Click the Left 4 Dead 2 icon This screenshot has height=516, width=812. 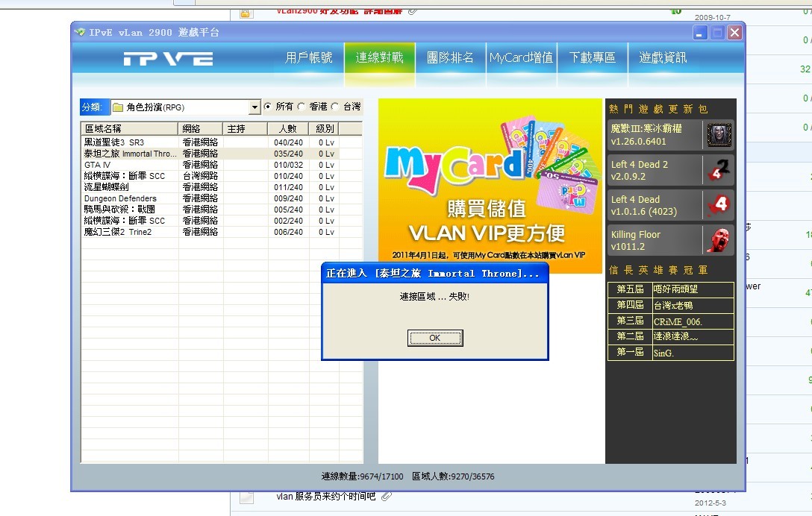719,170
